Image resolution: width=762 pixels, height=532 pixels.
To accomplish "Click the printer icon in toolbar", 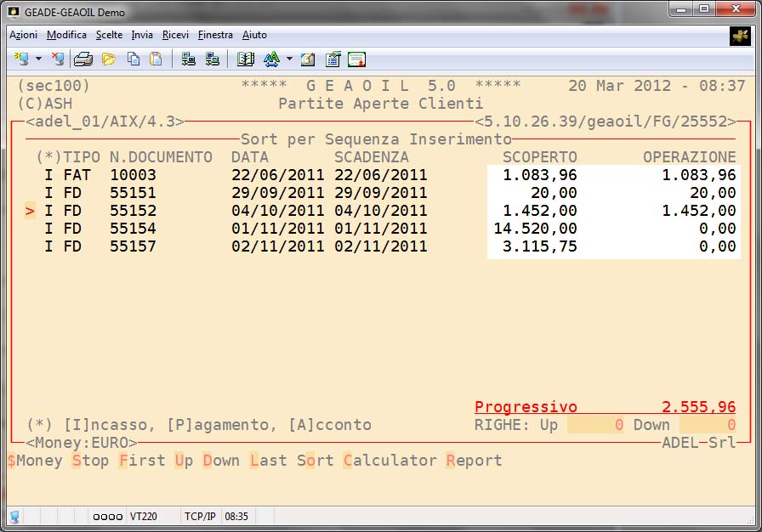I will point(82,59).
